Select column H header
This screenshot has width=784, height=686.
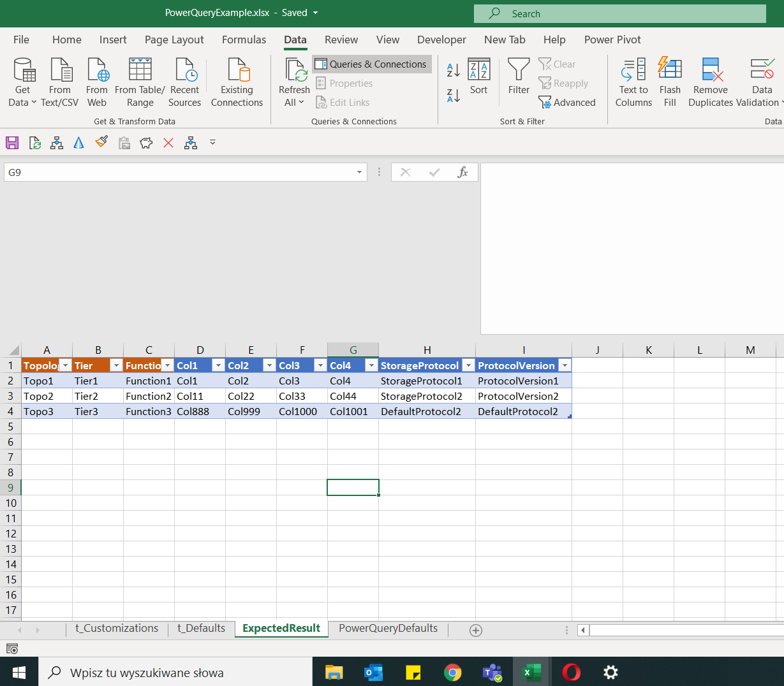[x=427, y=350]
